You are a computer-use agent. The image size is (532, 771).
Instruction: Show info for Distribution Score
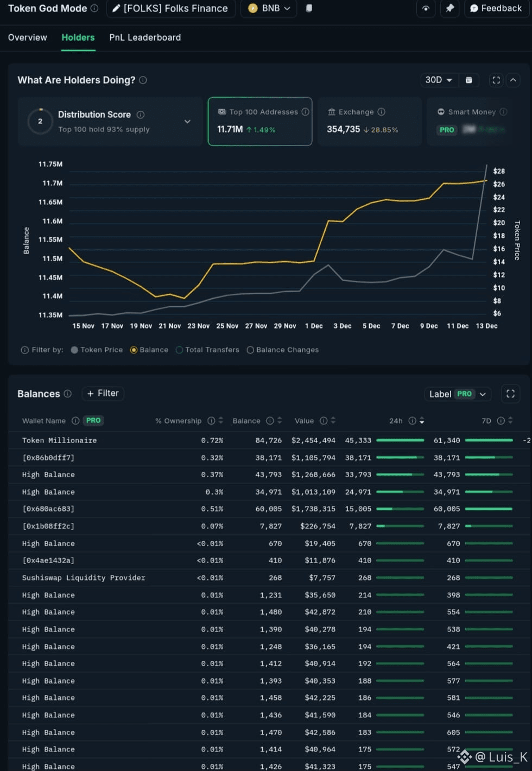(x=141, y=115)
